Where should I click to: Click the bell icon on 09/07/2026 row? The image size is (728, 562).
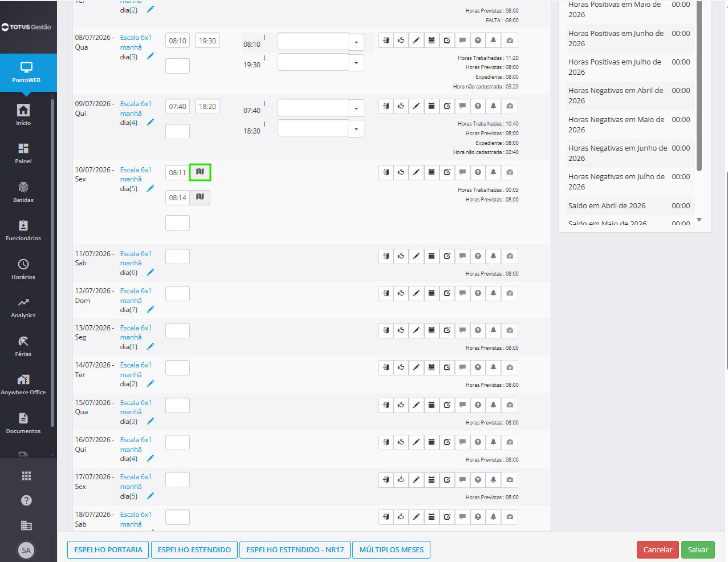(x=494, y=106)
